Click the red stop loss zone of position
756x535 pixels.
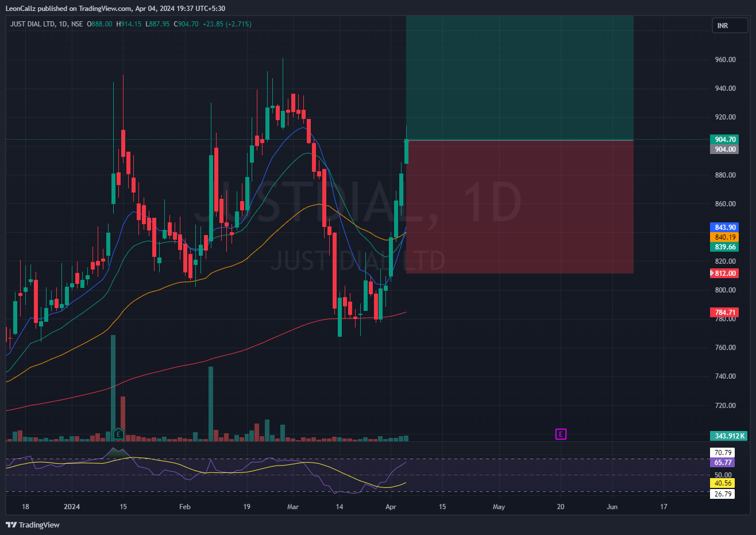click(x=519, y=207)
